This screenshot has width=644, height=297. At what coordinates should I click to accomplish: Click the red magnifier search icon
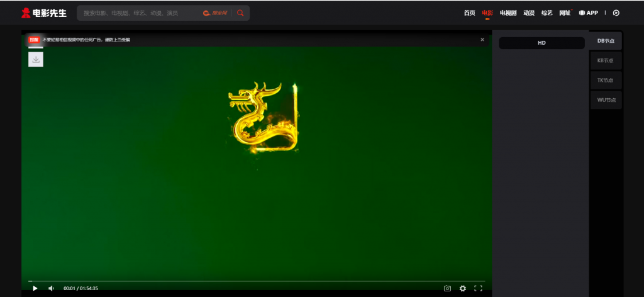point(240,13)
